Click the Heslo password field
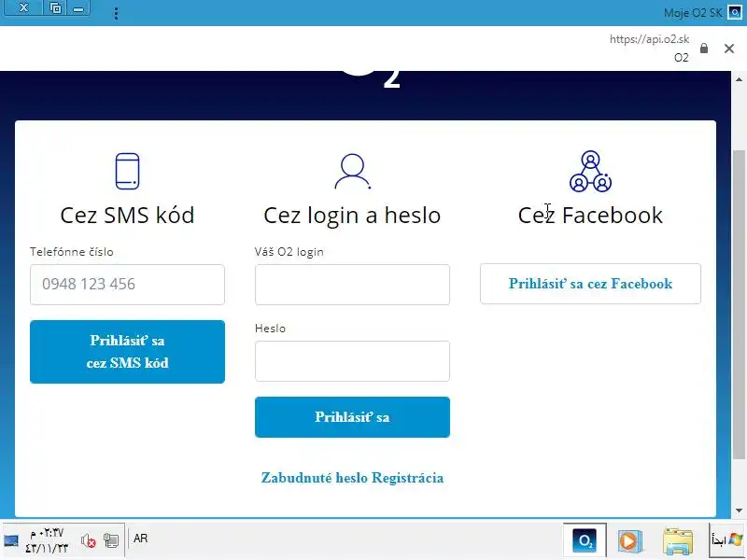Screen dimensions: 747x560 [352, 361]
